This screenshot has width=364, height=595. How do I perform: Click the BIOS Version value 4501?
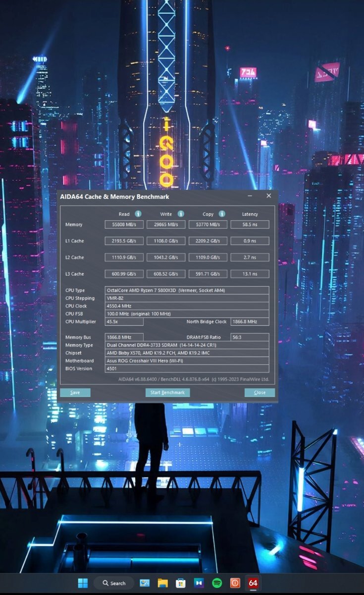(187, 369)
